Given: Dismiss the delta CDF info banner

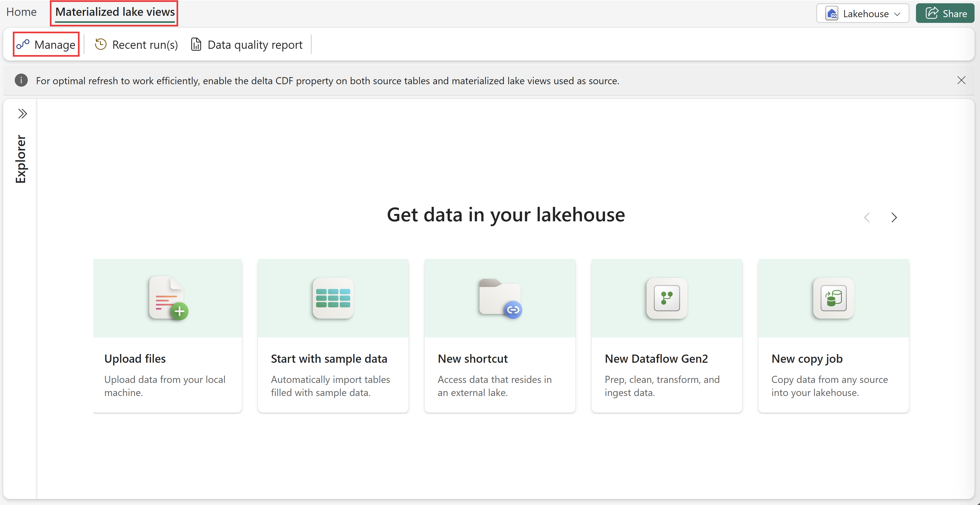Looking at the screenshot, I should click(x=961, y=80).
